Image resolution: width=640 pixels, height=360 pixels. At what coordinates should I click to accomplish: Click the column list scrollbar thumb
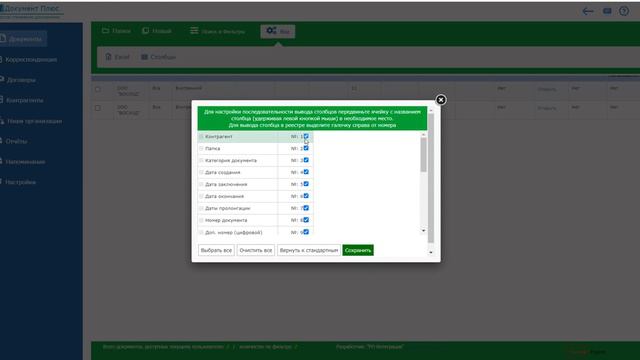pos(423,155)
